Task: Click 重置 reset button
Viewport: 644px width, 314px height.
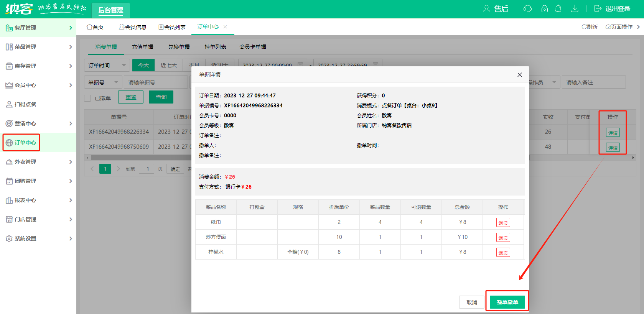Action: pos(131,97)
